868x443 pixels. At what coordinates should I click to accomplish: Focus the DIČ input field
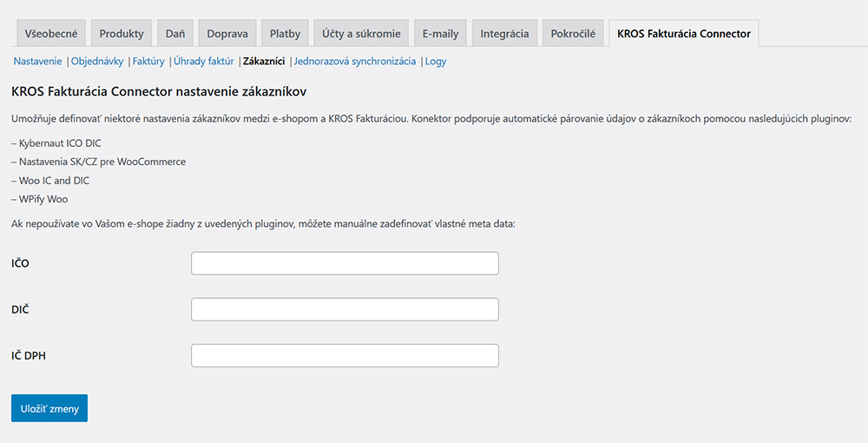(x=345, y=309)
